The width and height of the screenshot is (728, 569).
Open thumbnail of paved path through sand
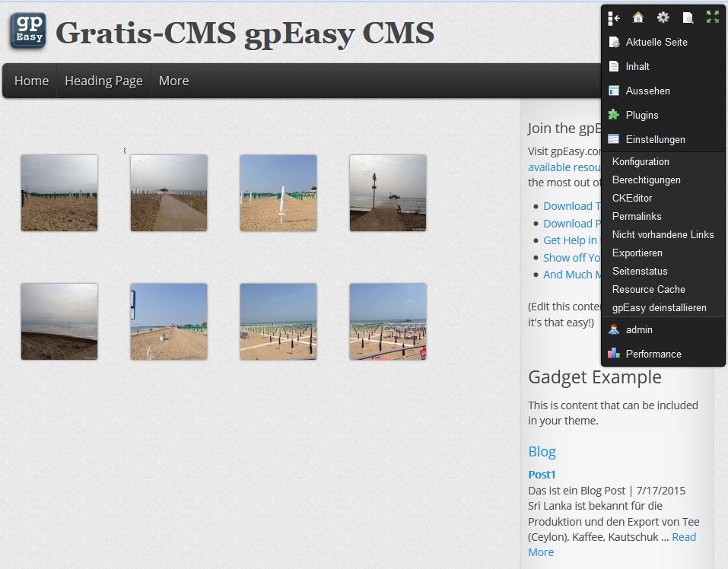click(x=169, y=193)
